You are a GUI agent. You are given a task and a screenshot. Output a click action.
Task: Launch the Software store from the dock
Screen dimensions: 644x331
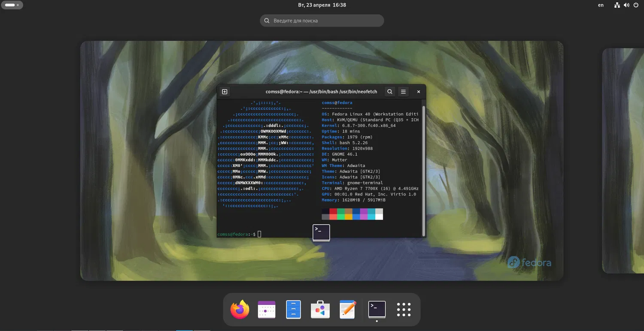tap(320, 310)
